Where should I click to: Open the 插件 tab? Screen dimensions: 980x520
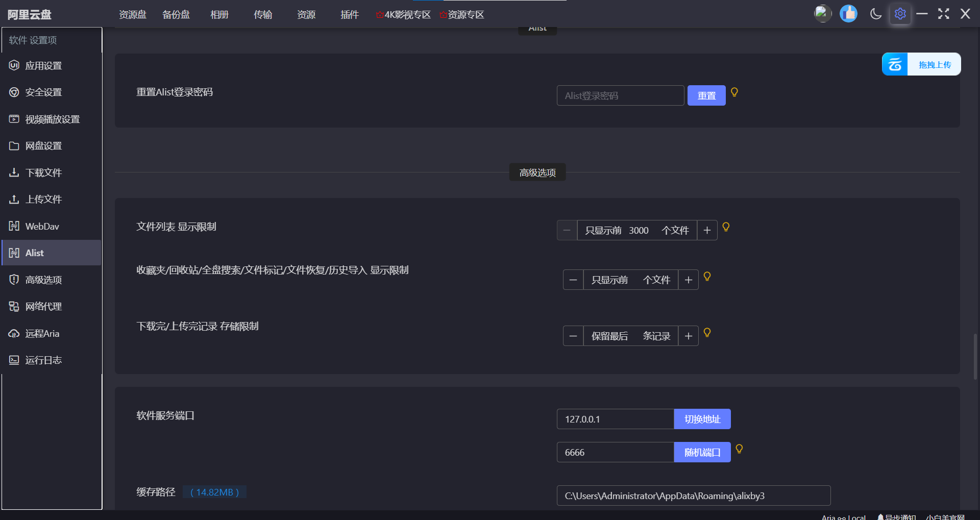350,14
